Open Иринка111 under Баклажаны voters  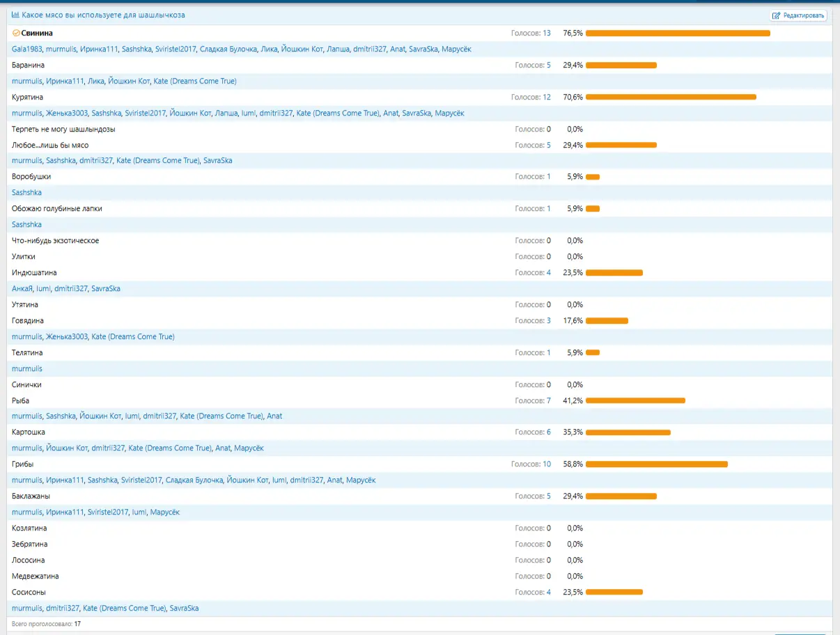coord(65,512)
